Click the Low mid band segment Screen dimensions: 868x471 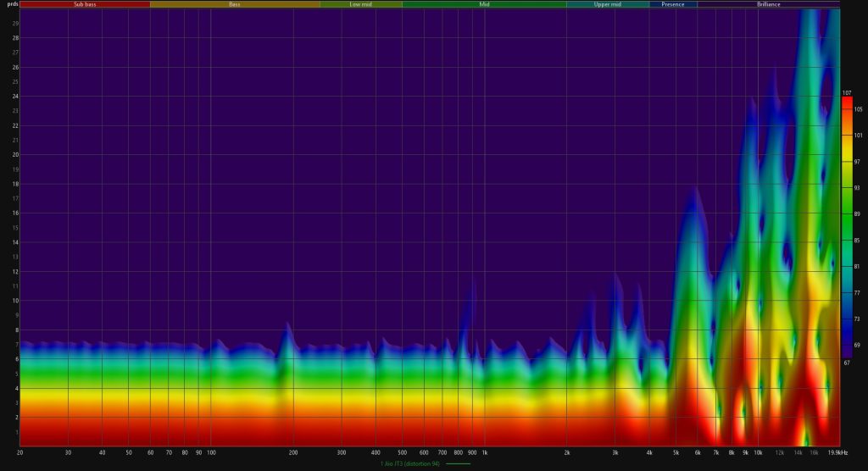point(361,4)
